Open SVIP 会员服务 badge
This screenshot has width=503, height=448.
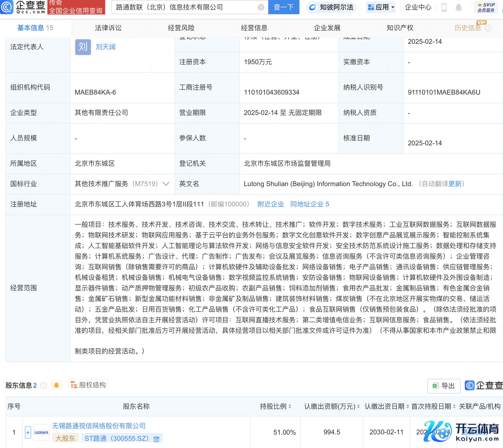point(486,7)
